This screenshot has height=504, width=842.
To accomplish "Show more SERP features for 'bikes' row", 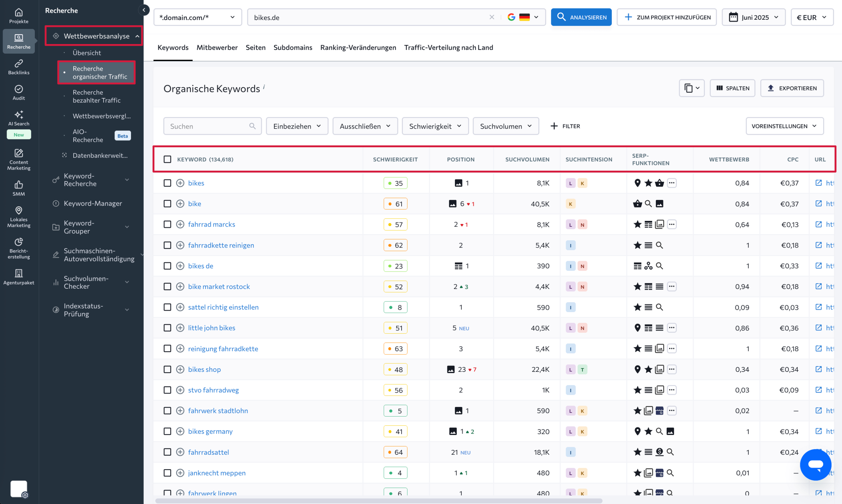I will point(672,183).
